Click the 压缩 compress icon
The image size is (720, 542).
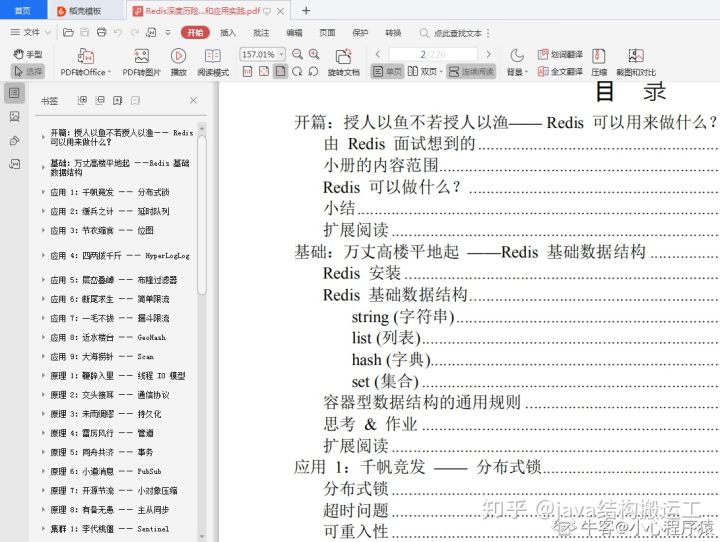[x=598, y=62]
